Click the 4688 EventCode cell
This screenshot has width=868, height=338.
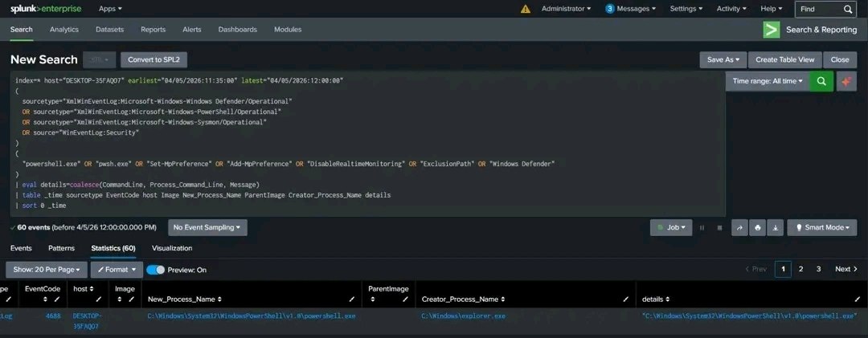point(53,316)
